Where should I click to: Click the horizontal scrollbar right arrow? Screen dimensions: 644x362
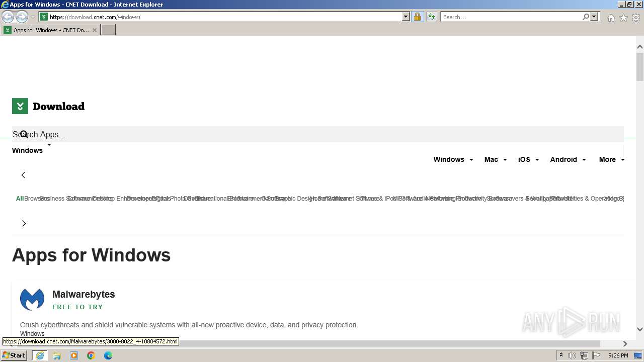pyautogui.click(x=625, y=344)
